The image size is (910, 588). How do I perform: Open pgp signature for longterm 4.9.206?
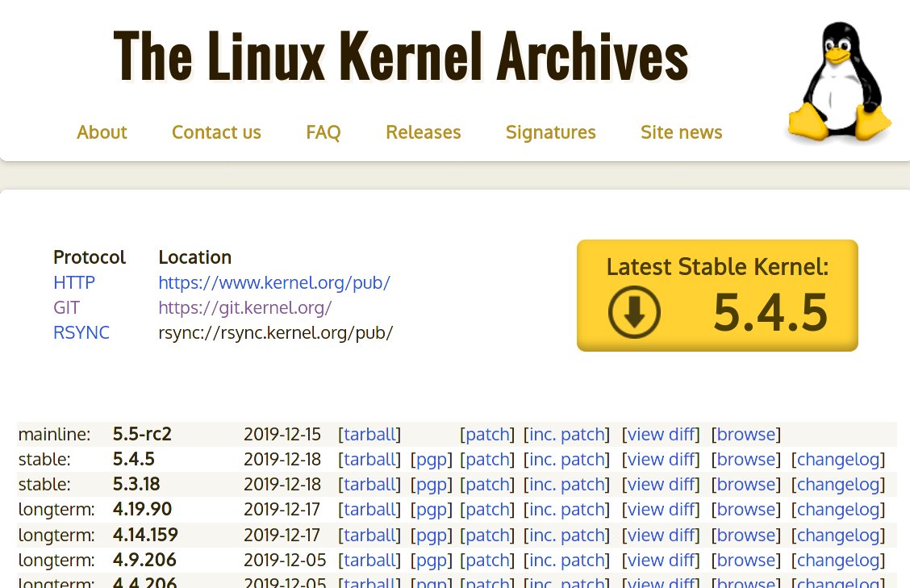pos(432,560)
